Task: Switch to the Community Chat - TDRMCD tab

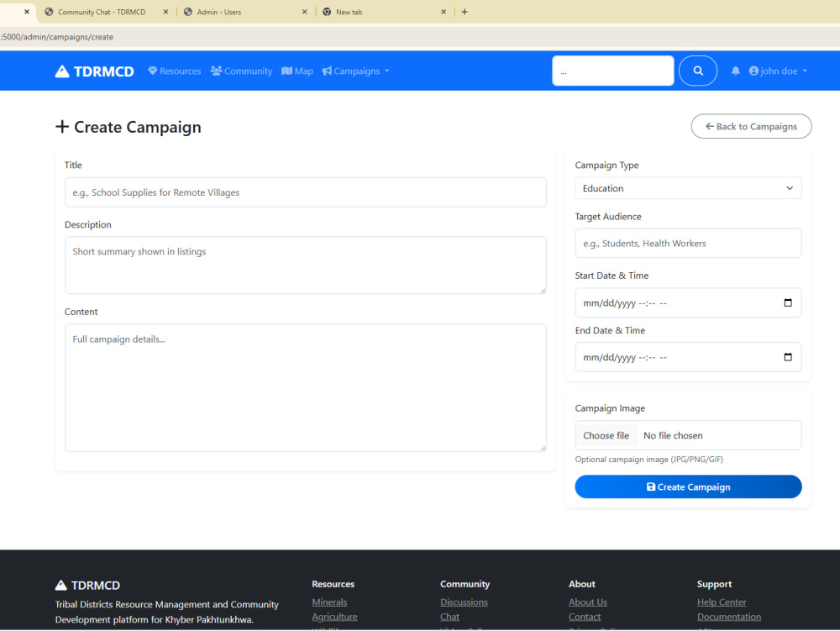Action: tap(102, 12)
